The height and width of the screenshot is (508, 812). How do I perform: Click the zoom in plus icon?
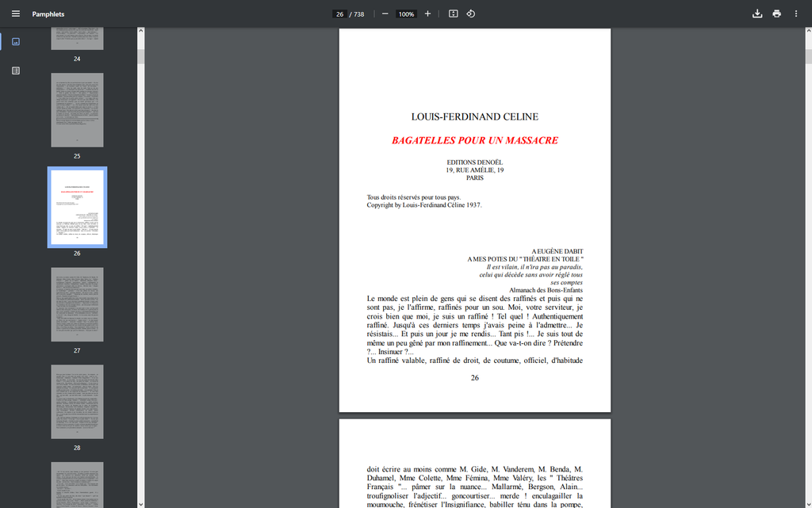pyautogui.click(x=427, y=14)
